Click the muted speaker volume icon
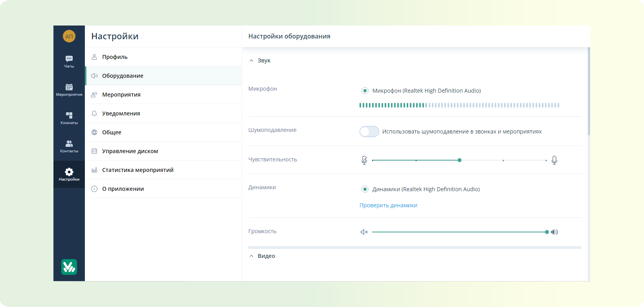 pyautogui.click(x=364, y=232)
